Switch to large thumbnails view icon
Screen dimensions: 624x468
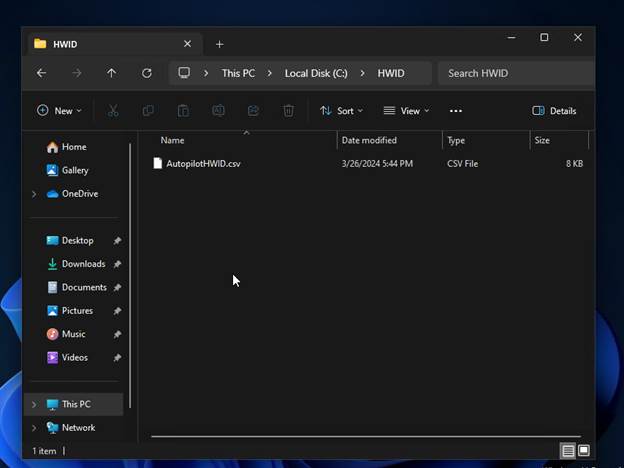click(584, 451)
